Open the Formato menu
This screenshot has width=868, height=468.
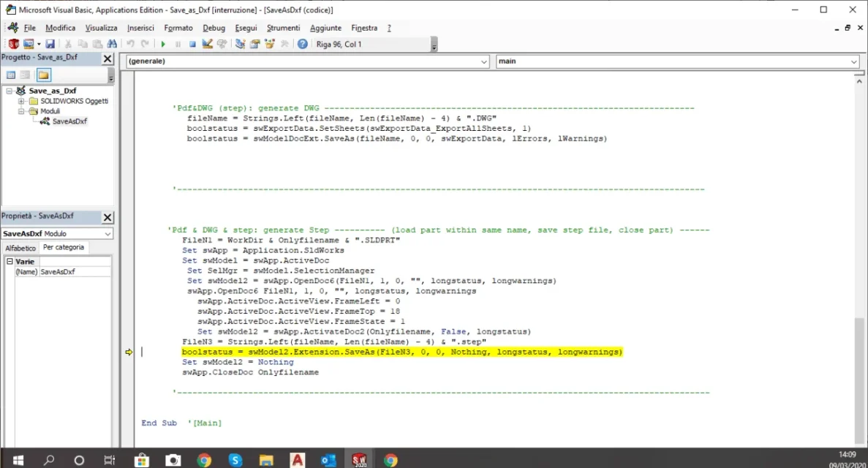[178, 28]
